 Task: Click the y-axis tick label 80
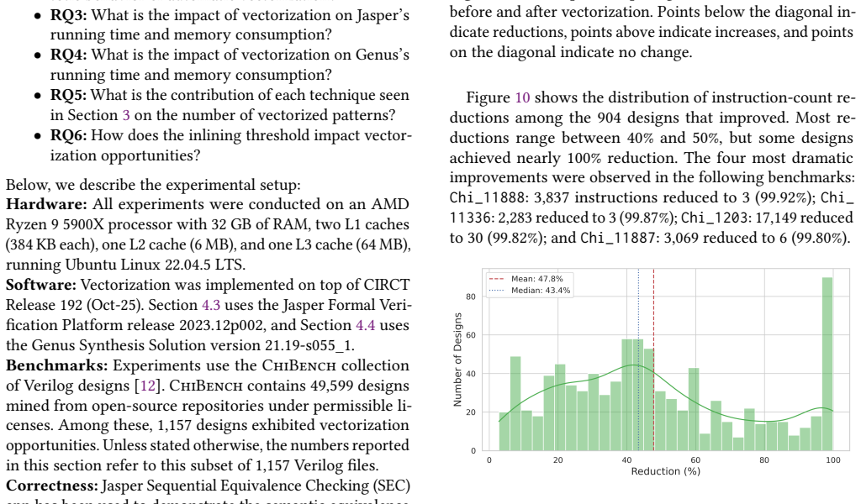click(x=471, y=297)
